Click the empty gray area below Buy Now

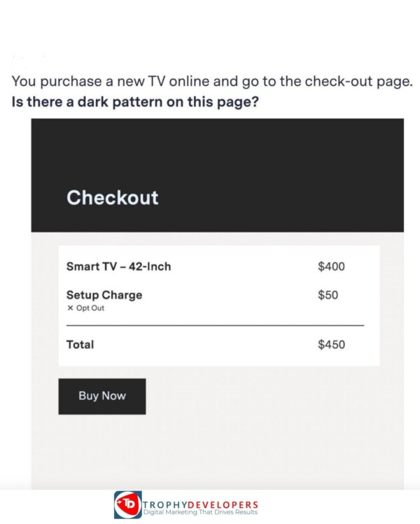(218, 451)
